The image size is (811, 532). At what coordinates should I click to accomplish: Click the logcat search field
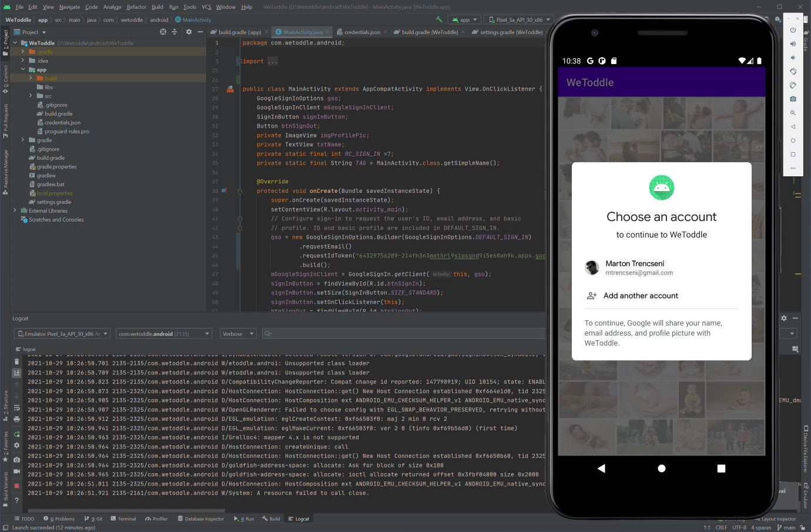tap(403, 334)
